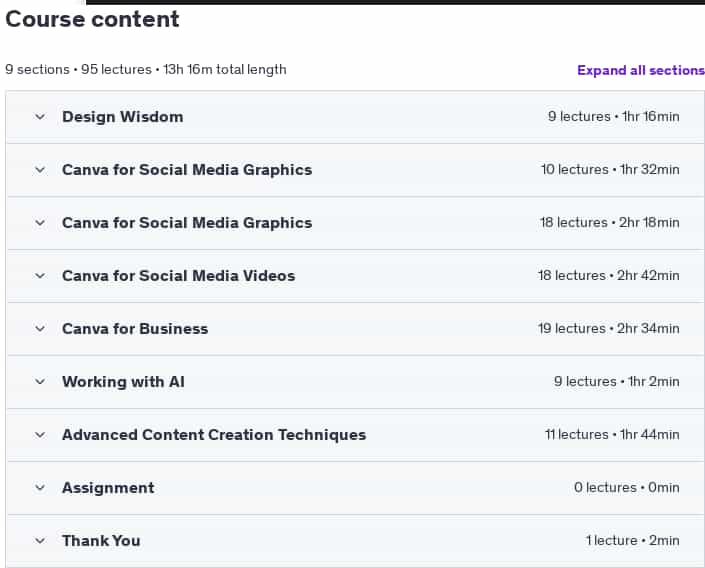Expand the Design Wisdom section chevron

pos(40,117)
